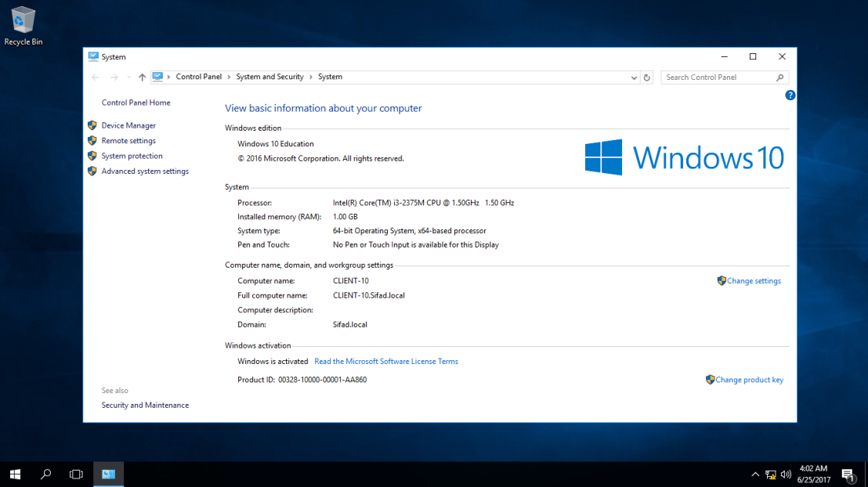Image resolution: width=868 pixels, height=487 pixels.
Task: Click the System taskbar button
Action: click(108, 474)
